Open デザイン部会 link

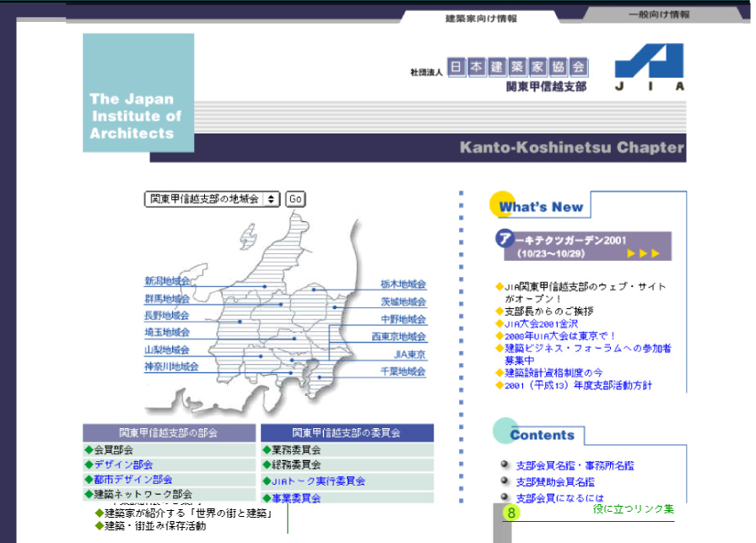coord(123,464)
